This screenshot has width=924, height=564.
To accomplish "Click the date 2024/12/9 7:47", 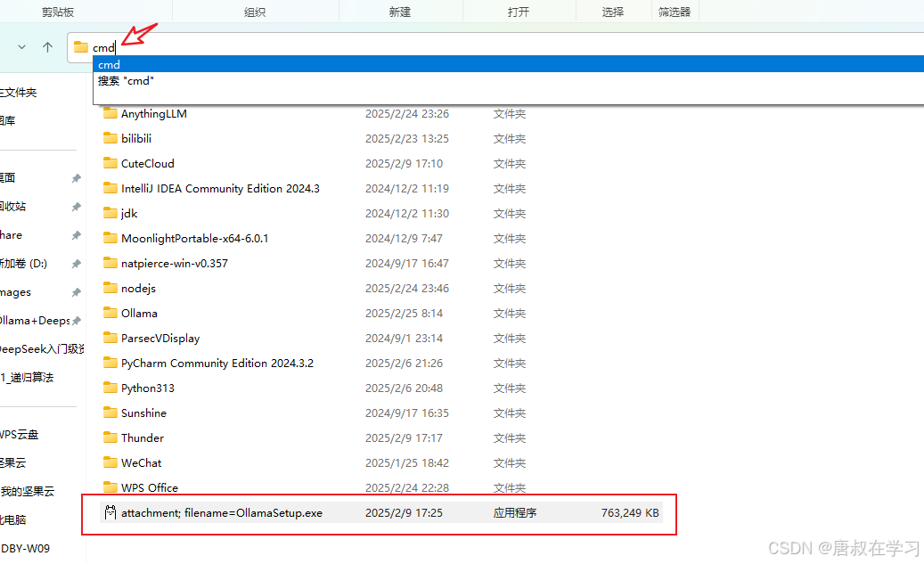I will pyautogui.click(x=404, y=238).
